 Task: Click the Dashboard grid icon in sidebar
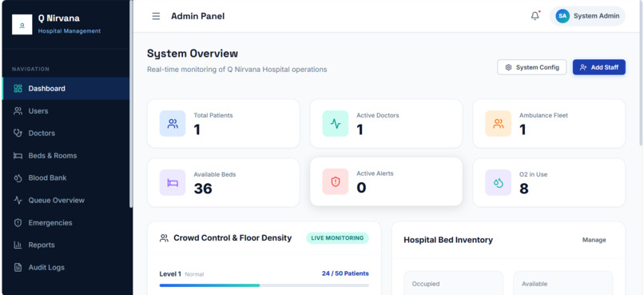[x=18, y=88]
